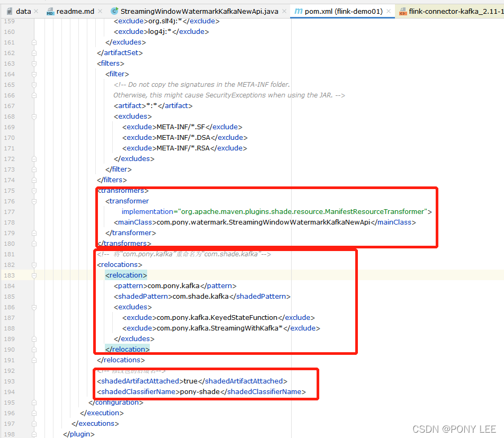This screenshot has width=504, height=438.
Task: Collapse the excludes fold marker at line 186
Action: [34, 307]
